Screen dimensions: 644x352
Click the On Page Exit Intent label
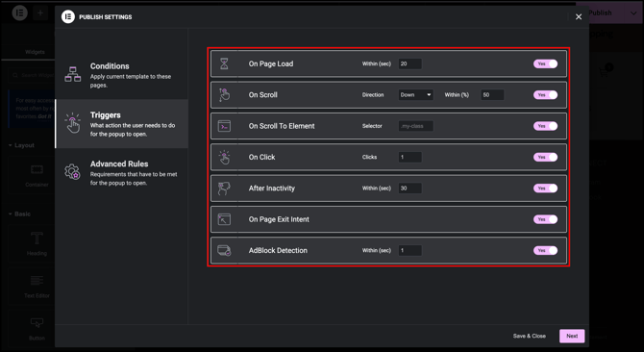click(279, 219)
